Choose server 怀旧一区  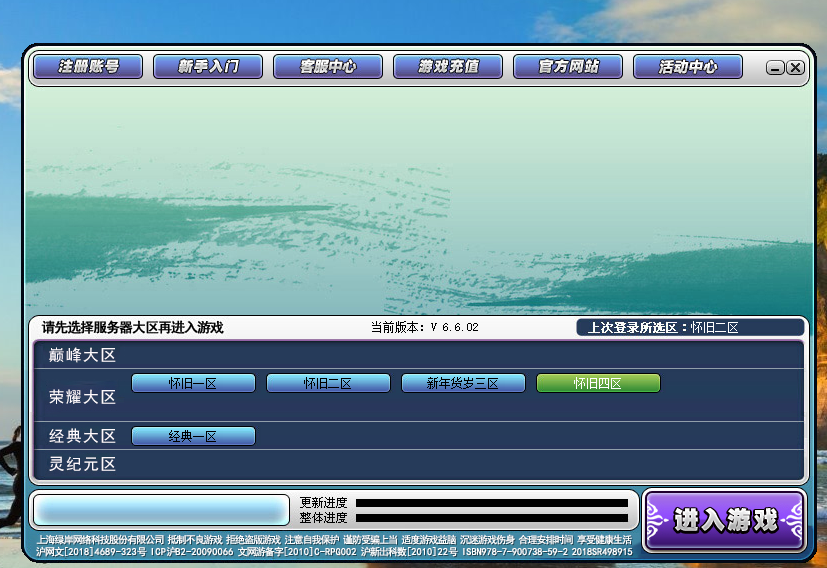pos(193,383)
